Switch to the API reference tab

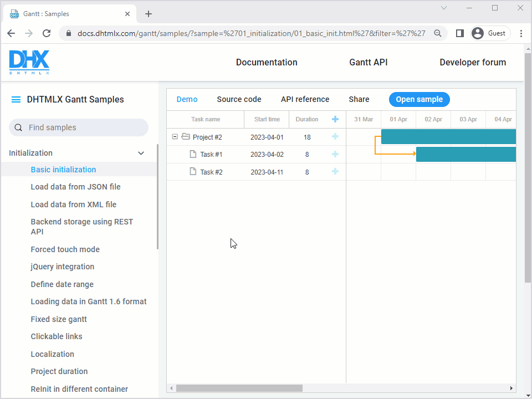(x=305, y=99)
